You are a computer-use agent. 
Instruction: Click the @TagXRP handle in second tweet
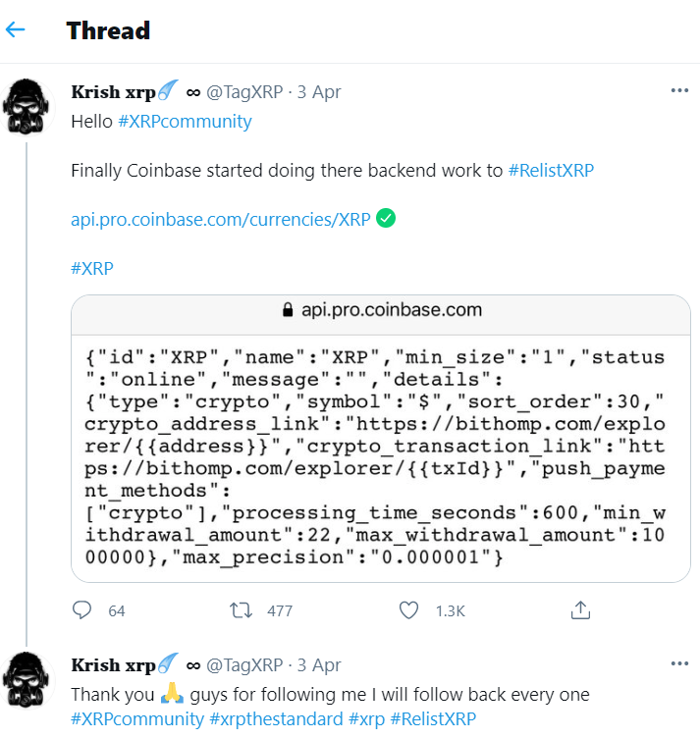pos(244,665)
